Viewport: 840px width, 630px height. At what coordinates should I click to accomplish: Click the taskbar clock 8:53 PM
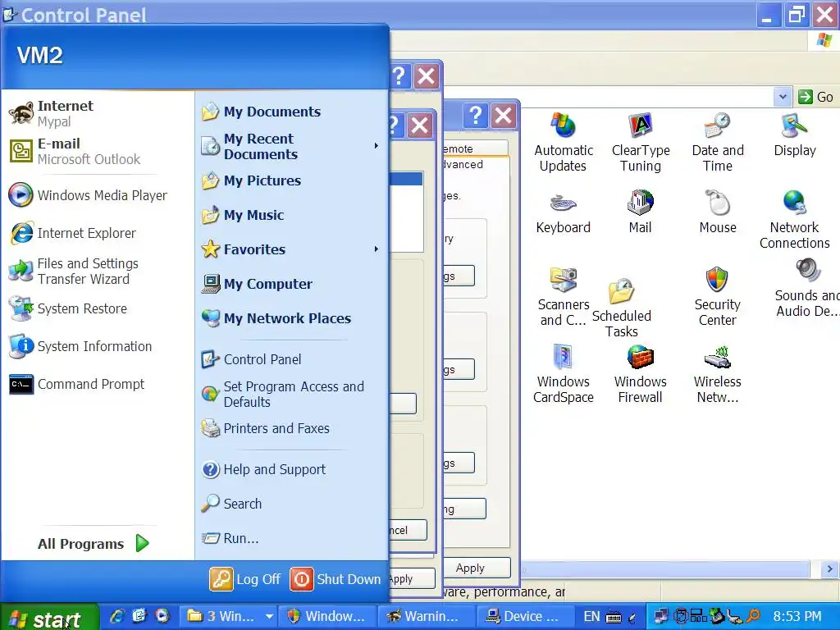click(797, 617)
